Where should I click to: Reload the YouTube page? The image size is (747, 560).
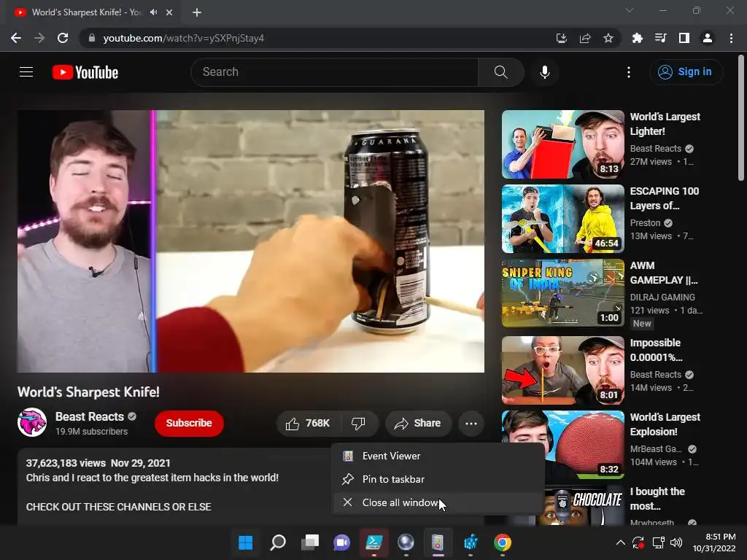63,38
